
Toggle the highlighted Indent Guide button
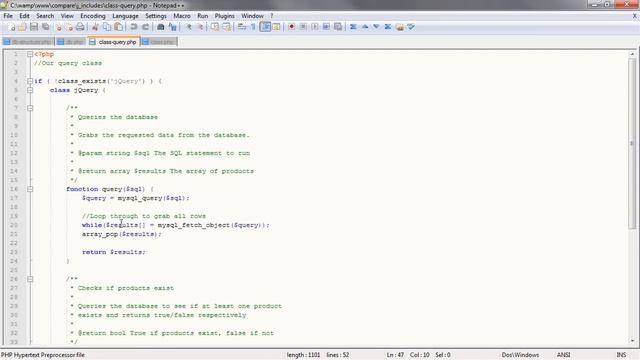[x=265, y=27]
